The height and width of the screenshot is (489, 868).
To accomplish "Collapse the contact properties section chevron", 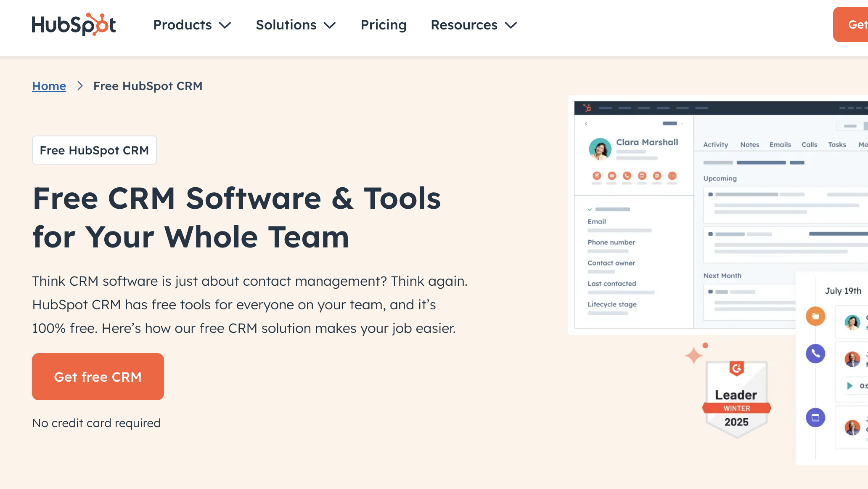I will pyautogui.click(x=590, y=209).
